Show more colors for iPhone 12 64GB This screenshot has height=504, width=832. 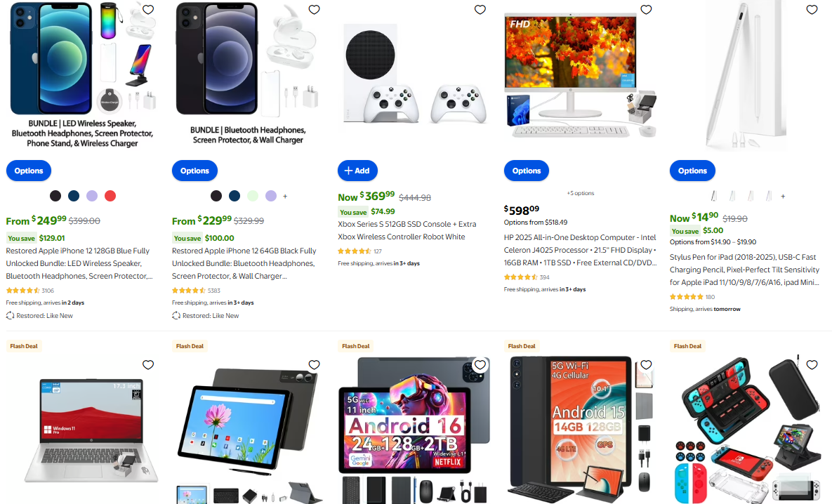[x=285, y=197]
